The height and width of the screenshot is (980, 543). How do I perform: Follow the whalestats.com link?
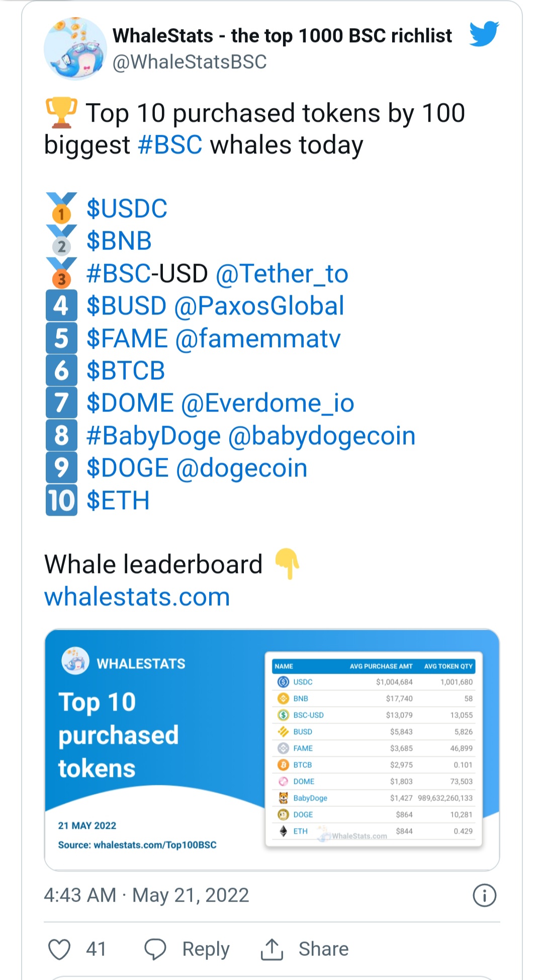coord(137,597)
